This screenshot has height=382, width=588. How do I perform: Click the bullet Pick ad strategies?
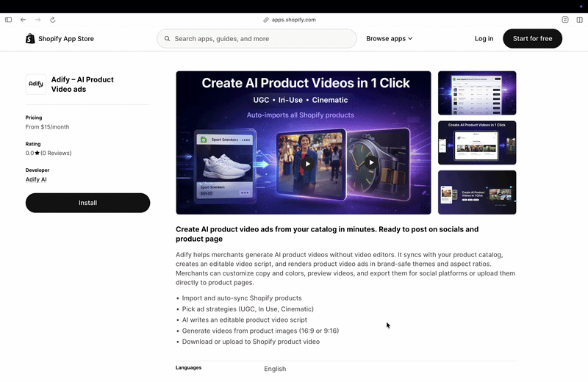[x=248, y=309]
